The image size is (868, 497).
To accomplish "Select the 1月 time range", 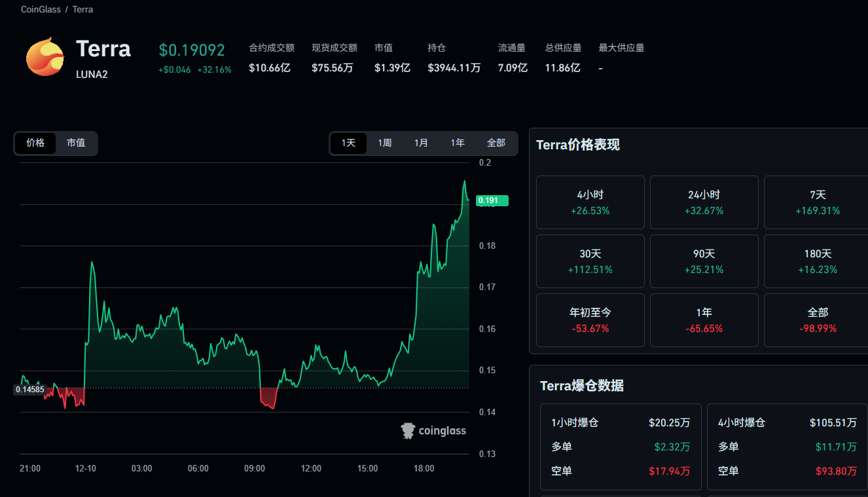I will tap(421, 143).
